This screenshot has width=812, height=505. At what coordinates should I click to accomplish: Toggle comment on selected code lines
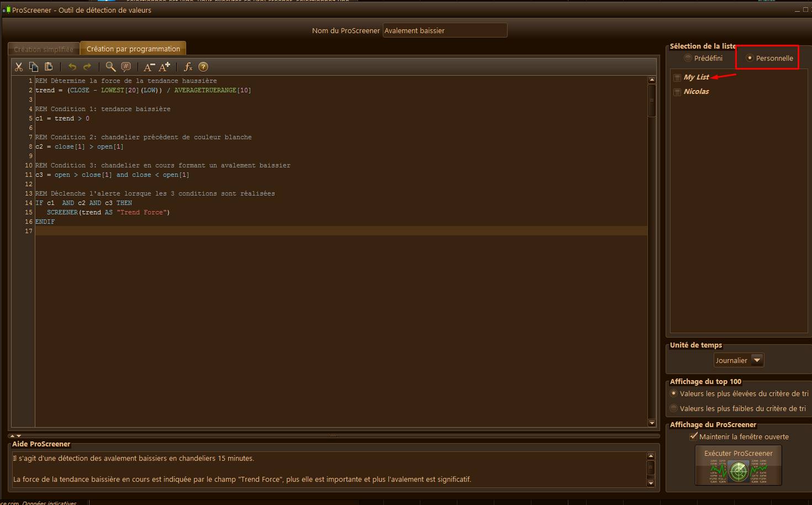pos(126,67)
